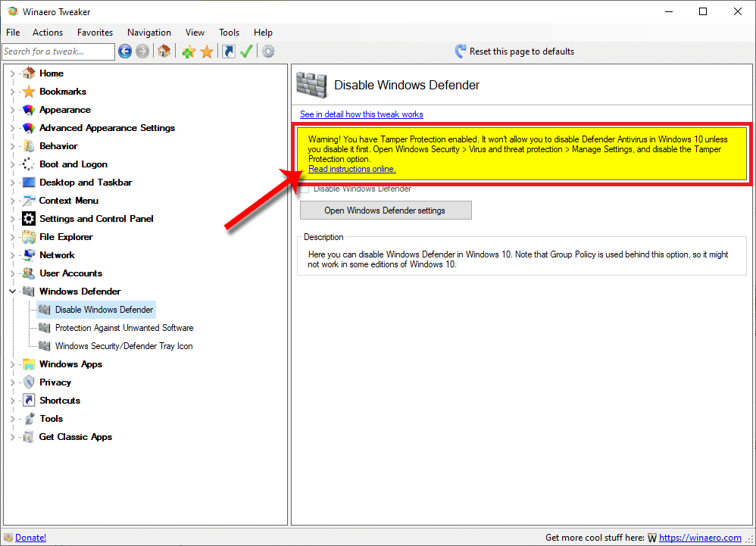Open bookmarks using the toolbar orange star icon

point(207,51)
